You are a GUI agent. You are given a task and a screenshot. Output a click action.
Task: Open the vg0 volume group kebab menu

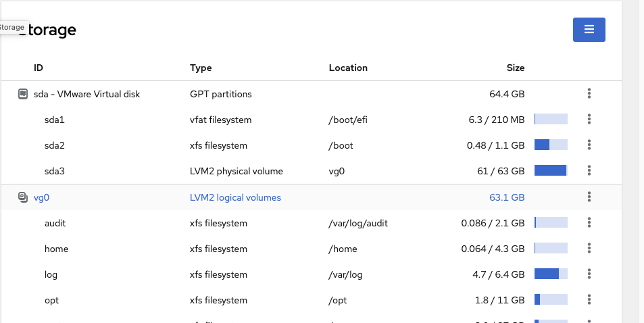click(x=589, y=197)
